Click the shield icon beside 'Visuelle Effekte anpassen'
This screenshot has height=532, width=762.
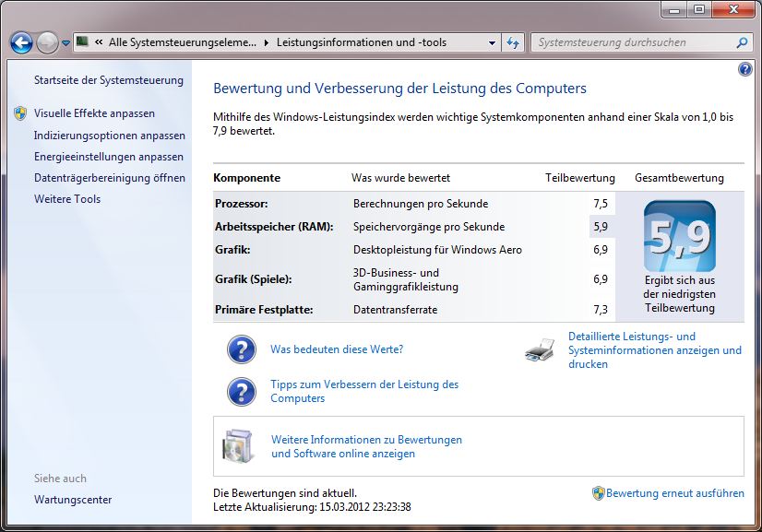coord(20,113)
